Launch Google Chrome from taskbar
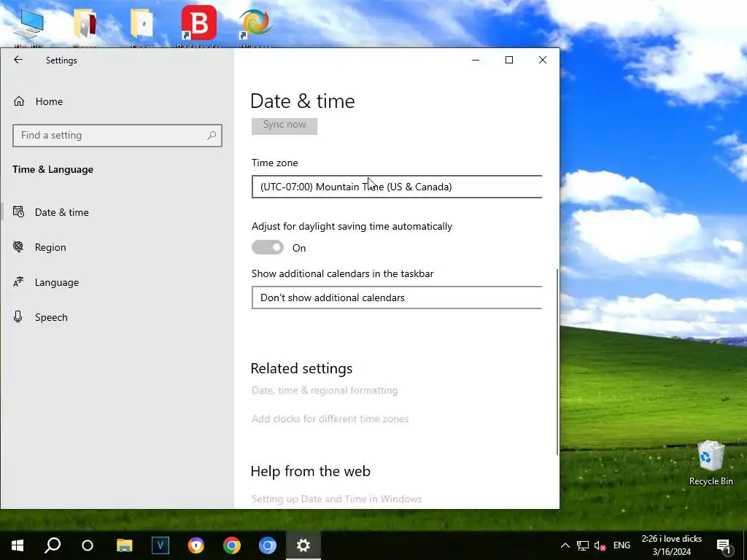 click(x=232, y=545)
